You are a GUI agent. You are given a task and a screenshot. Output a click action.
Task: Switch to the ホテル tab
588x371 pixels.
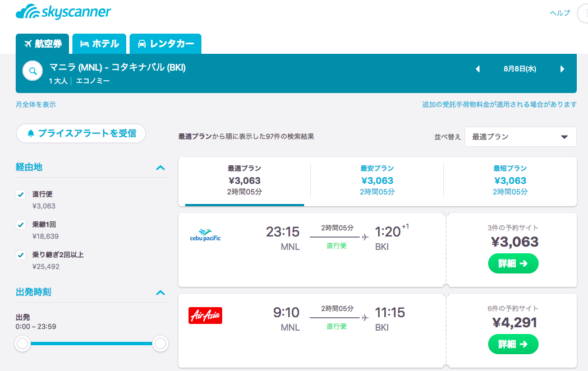click(99, 44)
